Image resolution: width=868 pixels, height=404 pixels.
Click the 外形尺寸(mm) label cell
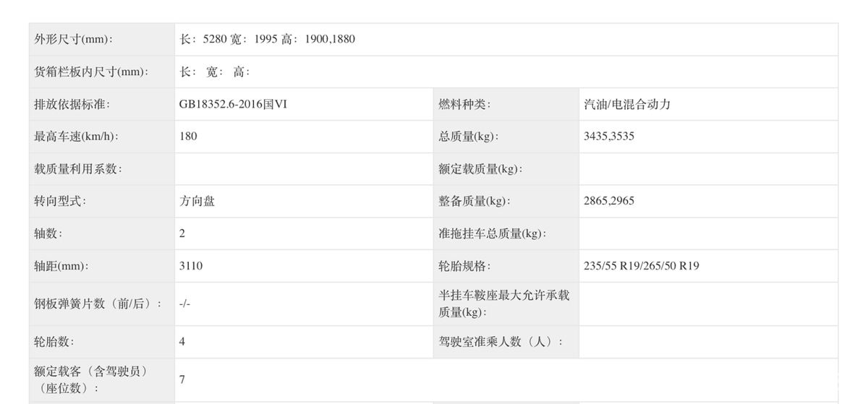point(74,39)
